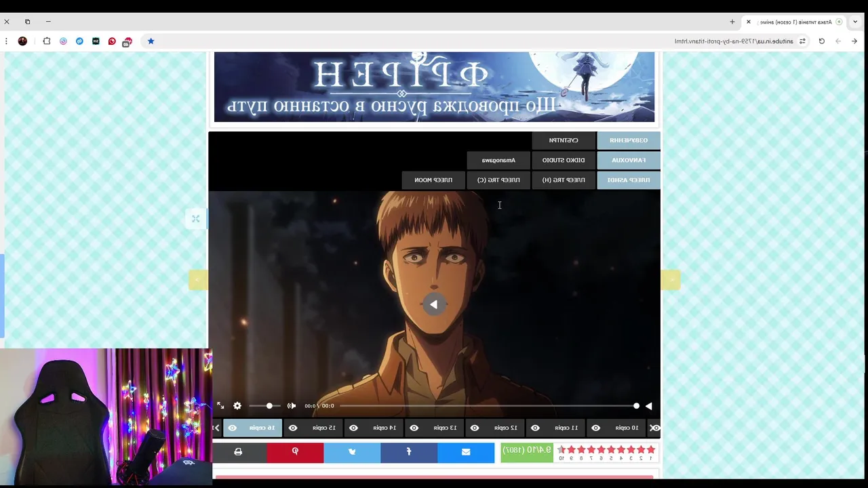Switch to the СУБТИТРИ tab
Viewport: 868px width, 488px height.
[x=564, y=140]
